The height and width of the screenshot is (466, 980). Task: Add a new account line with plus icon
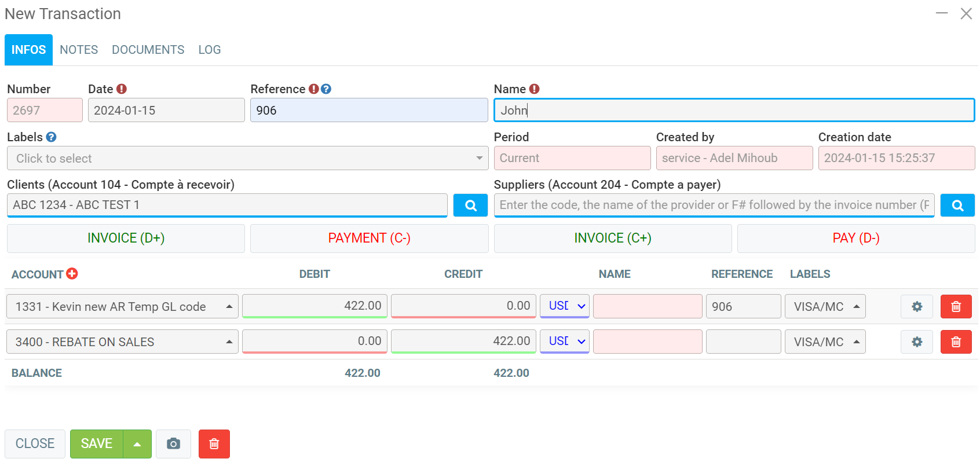72,274
